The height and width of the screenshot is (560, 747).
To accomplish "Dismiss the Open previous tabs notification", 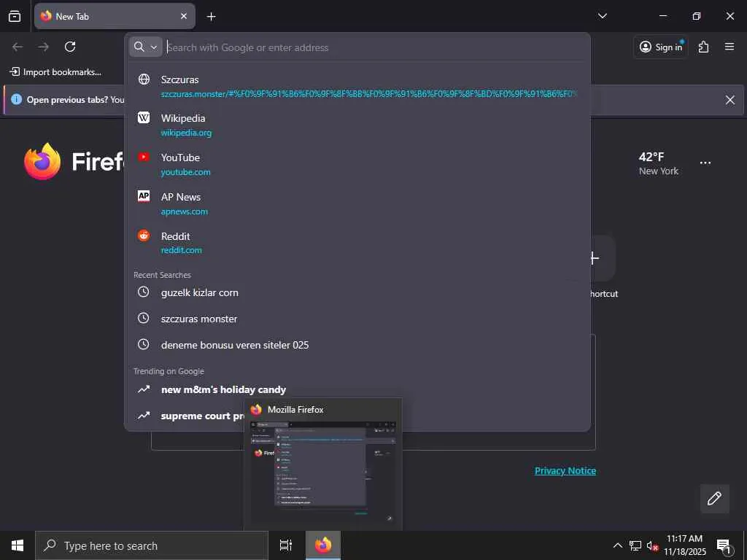I will click(x=729, y=100).
